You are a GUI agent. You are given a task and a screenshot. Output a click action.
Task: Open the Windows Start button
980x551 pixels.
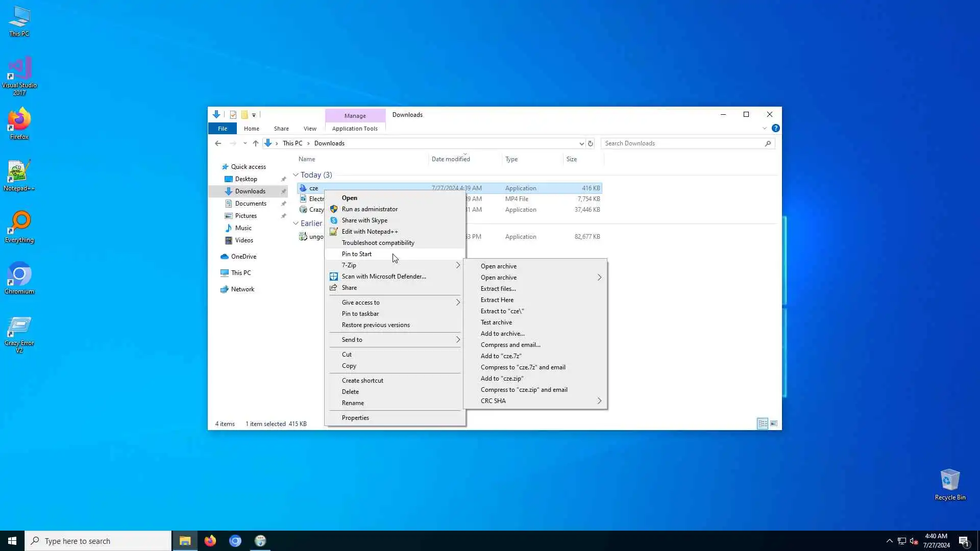12,541
